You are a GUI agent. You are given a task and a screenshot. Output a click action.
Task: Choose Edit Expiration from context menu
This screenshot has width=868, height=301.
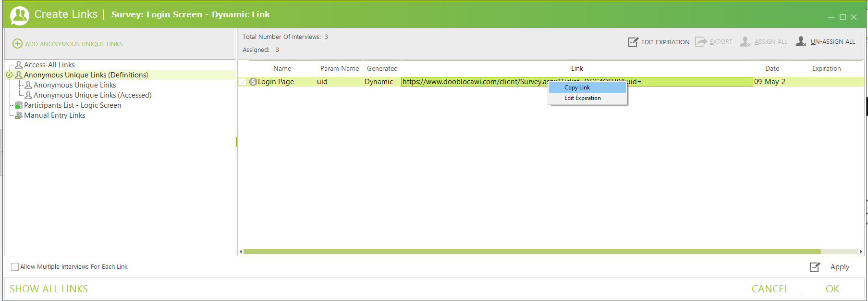pyautogui.click(x=587, y=98)
